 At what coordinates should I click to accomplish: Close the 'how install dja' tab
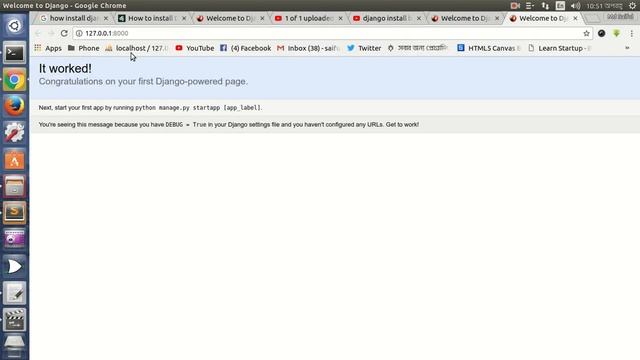coord(106,18)
